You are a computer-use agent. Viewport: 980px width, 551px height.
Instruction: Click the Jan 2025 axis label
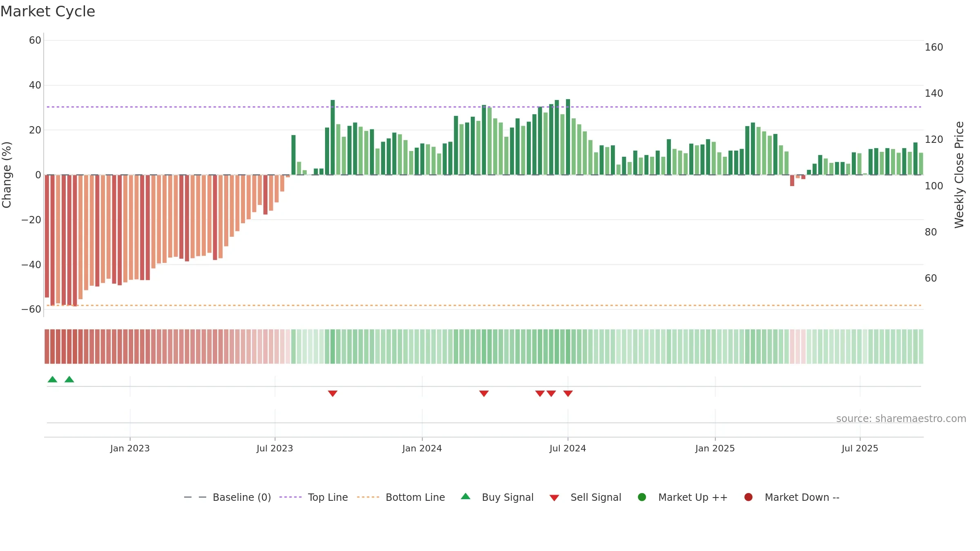coord(715,448)
